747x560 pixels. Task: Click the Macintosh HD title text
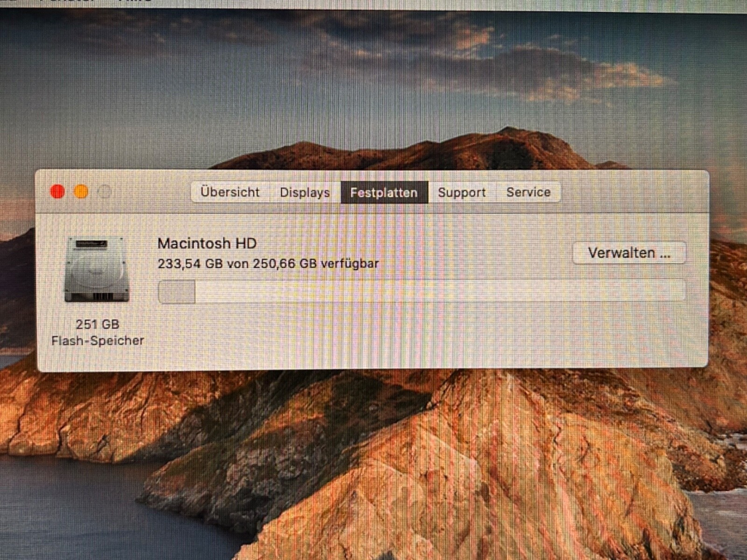pos(207,243)
